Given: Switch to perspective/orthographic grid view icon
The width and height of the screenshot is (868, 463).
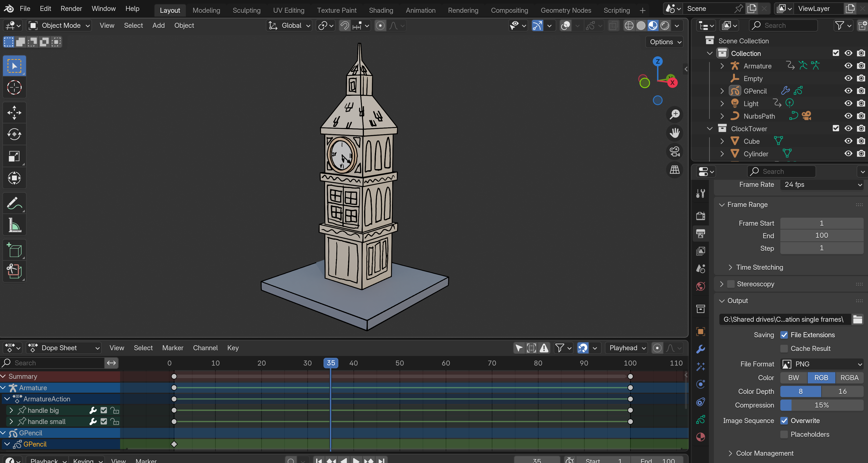Looking at the screenshot, I should click(675, 170).
